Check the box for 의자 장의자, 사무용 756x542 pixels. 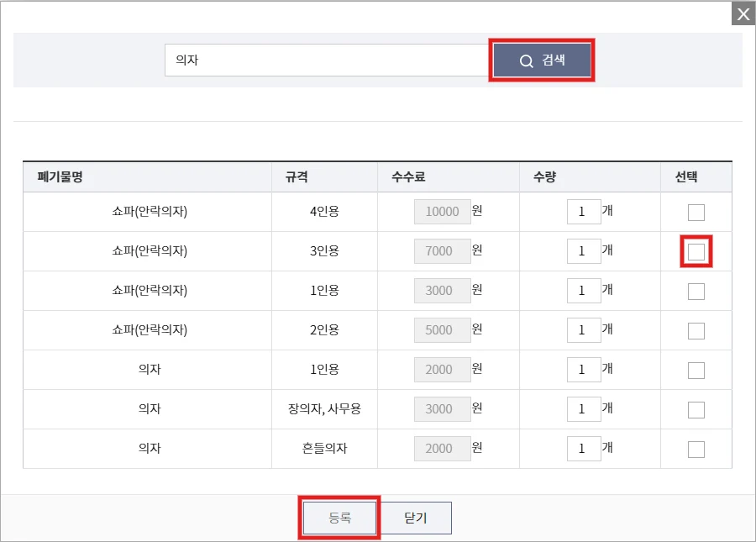[x=696, y=410]
